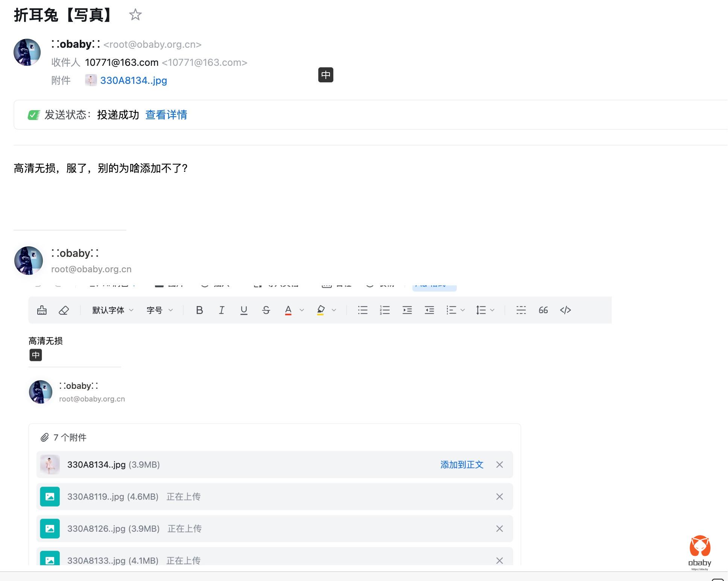
Task: Toggle bold formatting
Action: pyautogui.click(x=199, y=310)
